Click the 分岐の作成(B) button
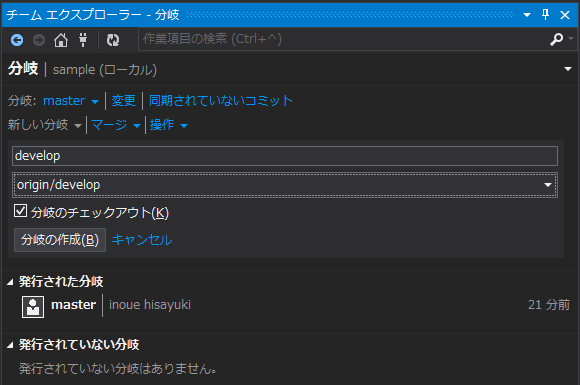 (60, 240)
